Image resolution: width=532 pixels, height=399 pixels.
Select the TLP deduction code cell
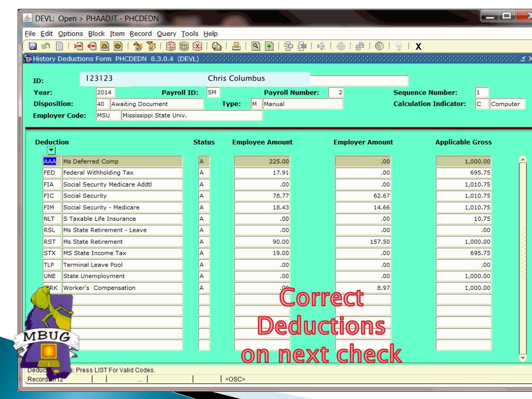pyautogui.click(x=51, y=264)
